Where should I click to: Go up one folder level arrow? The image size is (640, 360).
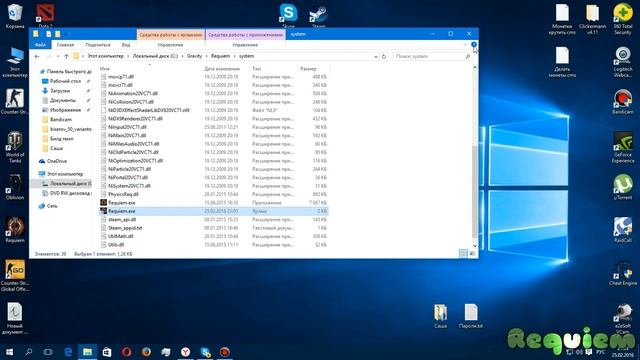pos(66,56)
